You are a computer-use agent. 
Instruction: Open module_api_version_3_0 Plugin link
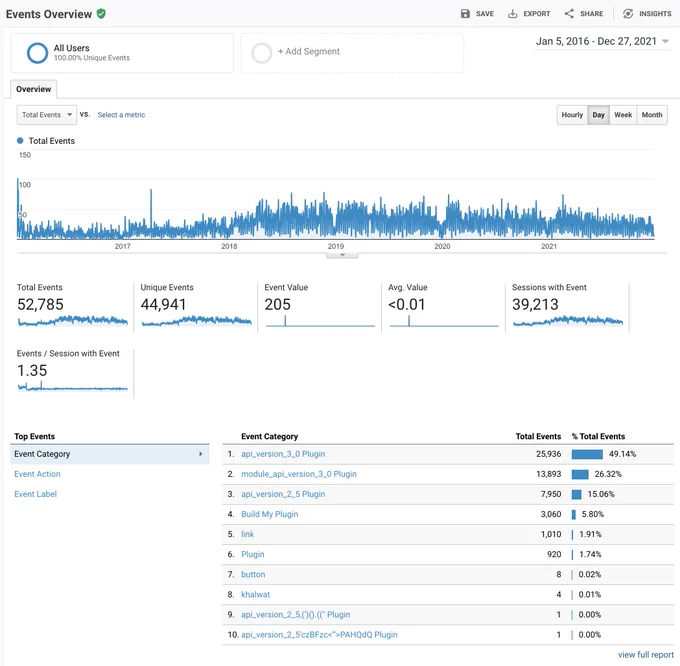coord(299,474)
